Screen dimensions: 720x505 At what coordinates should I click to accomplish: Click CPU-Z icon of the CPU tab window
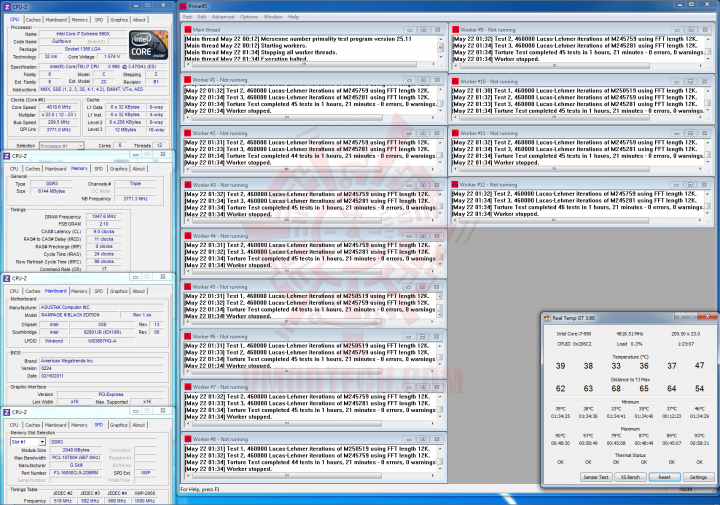pos(7,6)
